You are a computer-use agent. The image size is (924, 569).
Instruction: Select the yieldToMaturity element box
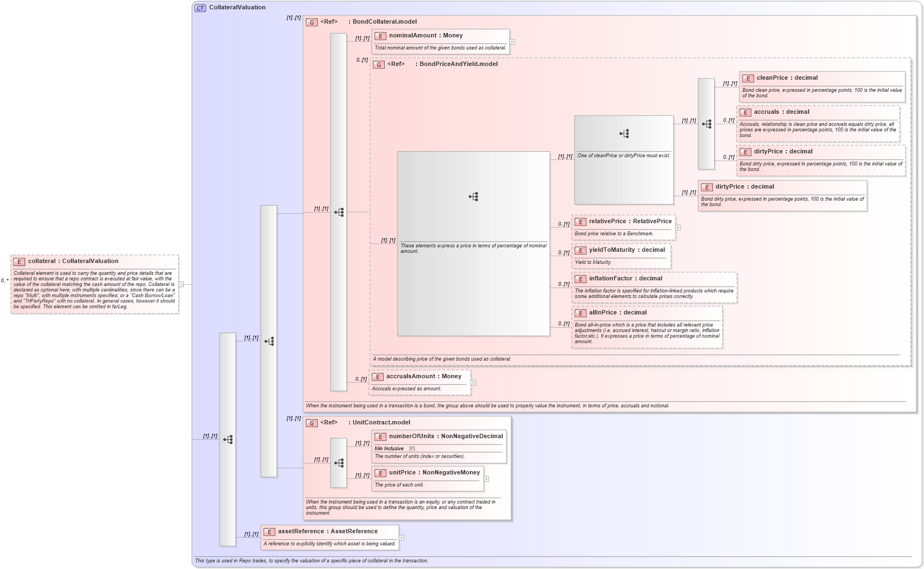(621, 256)
